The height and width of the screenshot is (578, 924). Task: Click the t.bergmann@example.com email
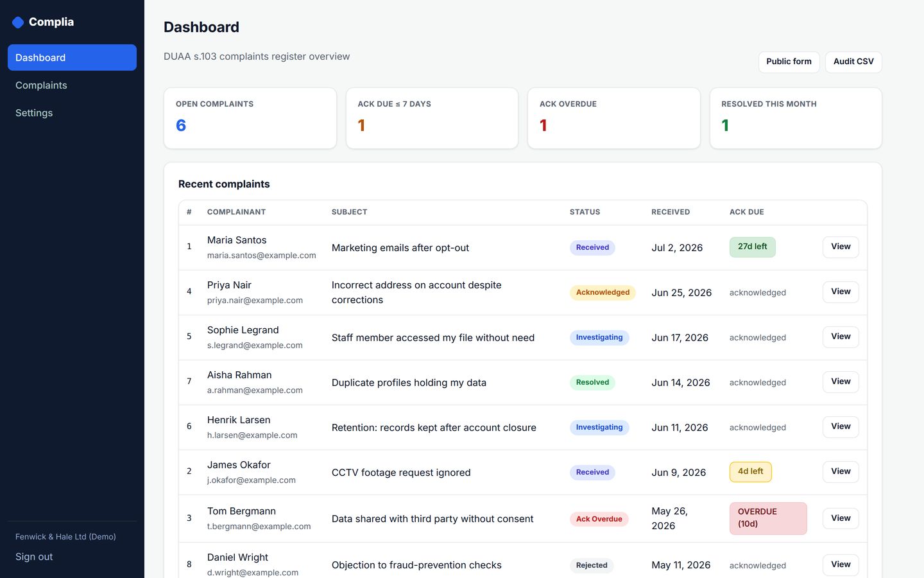259,527
